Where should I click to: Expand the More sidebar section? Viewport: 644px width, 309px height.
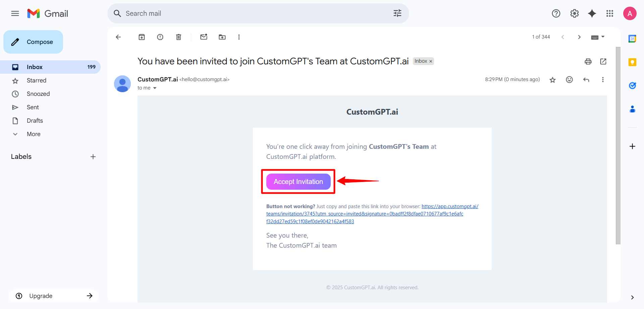34,134
